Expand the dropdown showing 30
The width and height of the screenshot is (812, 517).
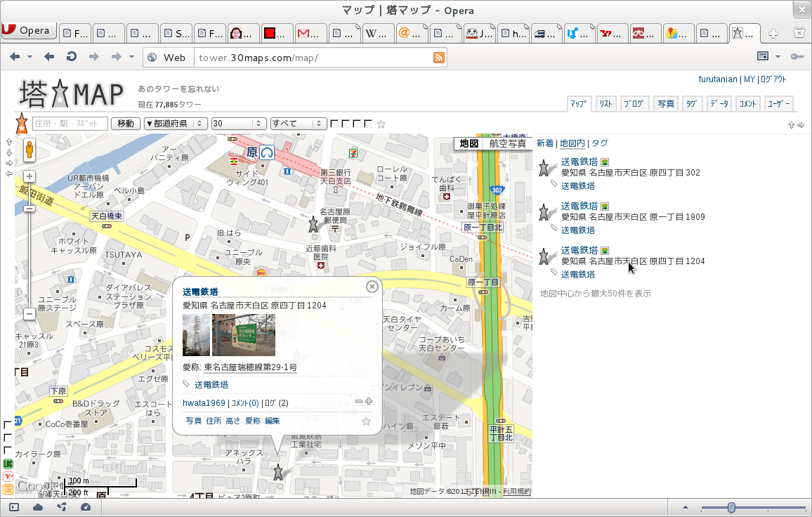[x=239, y=124]
